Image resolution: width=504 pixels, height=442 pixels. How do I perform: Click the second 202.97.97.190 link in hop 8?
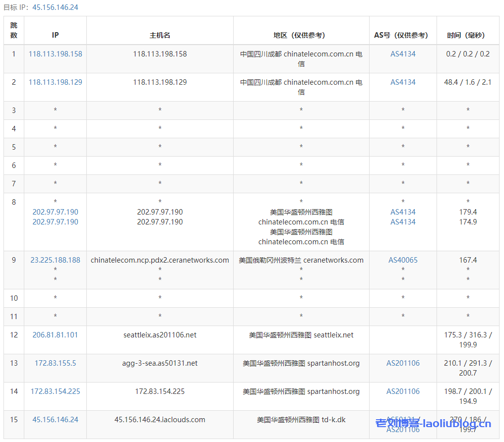[x=55, y=221]
